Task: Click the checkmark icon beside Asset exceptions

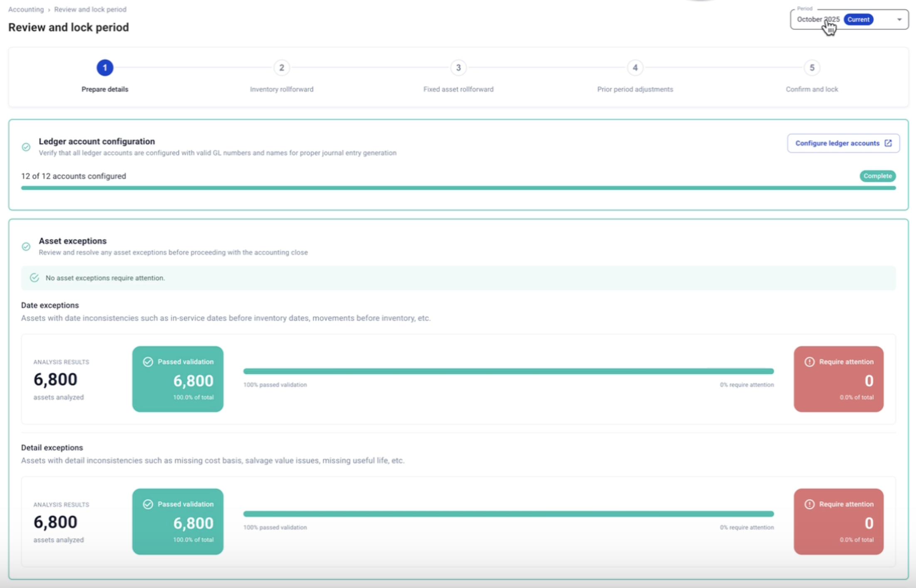Action: pyautogui.click(x=26, y=246)
